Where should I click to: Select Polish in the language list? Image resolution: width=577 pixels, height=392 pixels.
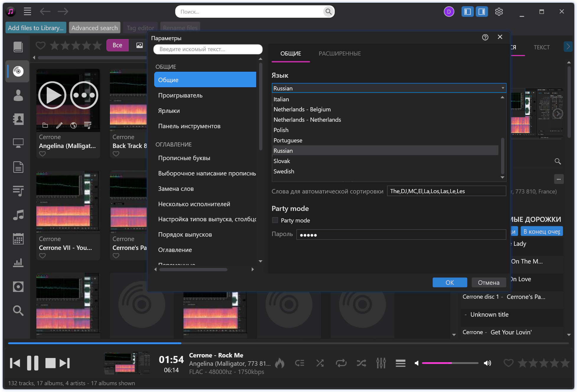pos(281,130)
